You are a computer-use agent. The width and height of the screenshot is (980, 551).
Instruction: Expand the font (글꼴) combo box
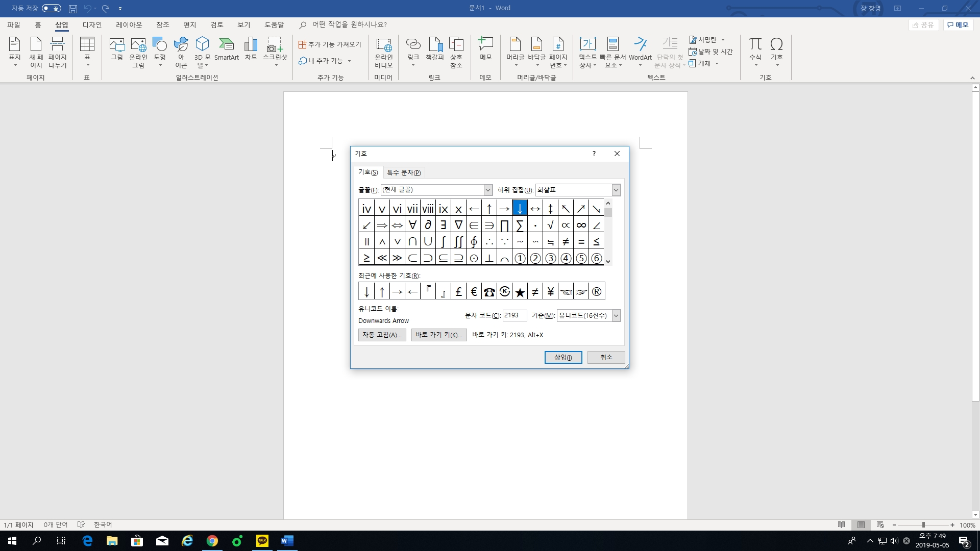pos(488,190)
